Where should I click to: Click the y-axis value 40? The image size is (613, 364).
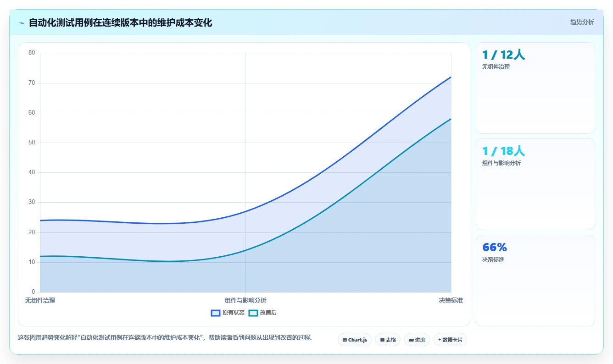[x=32, y=172]
